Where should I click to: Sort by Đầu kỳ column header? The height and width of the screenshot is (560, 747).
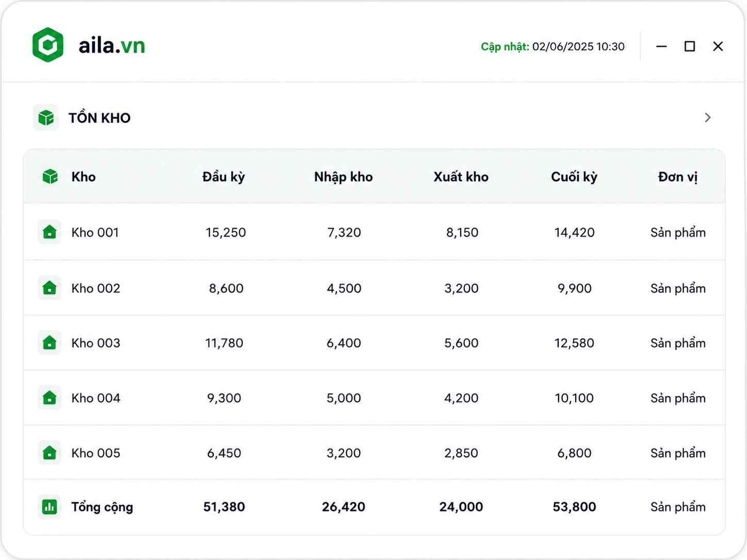223,177
